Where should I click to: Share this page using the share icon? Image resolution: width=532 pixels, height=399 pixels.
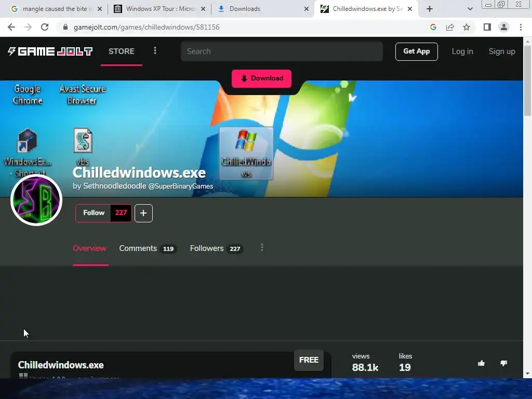[450, 27]
